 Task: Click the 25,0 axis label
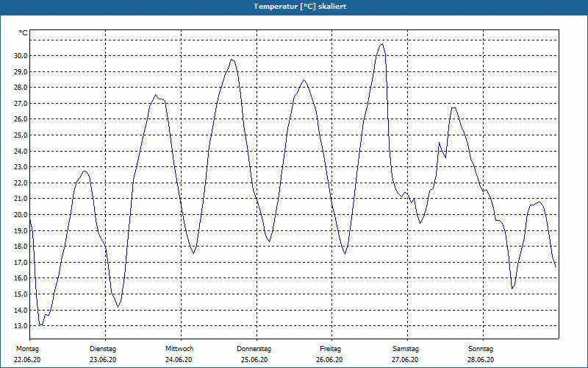(x=21, y=135)
